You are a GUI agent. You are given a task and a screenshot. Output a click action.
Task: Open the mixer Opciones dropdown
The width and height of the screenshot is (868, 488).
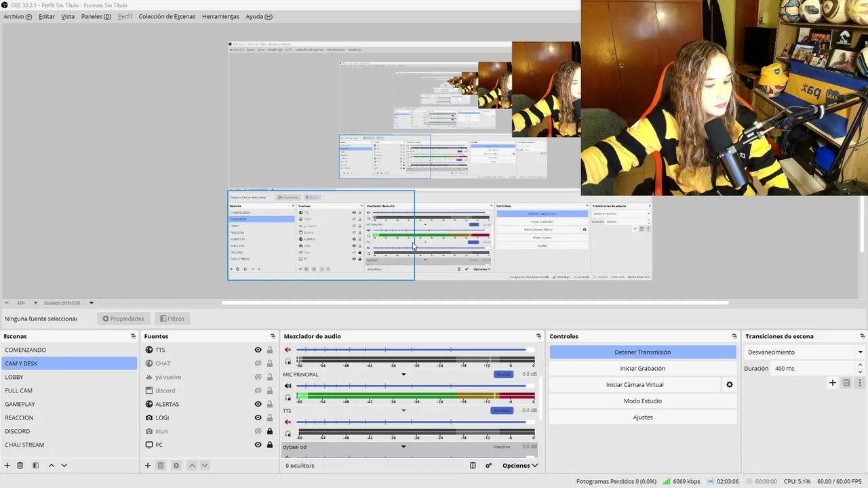point(520,466)
